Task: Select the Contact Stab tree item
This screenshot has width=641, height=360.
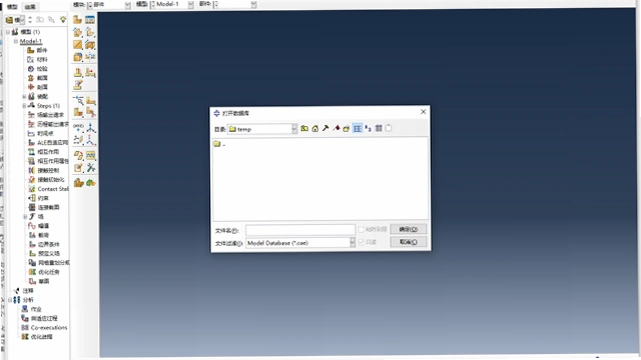Action: [53, 189]
